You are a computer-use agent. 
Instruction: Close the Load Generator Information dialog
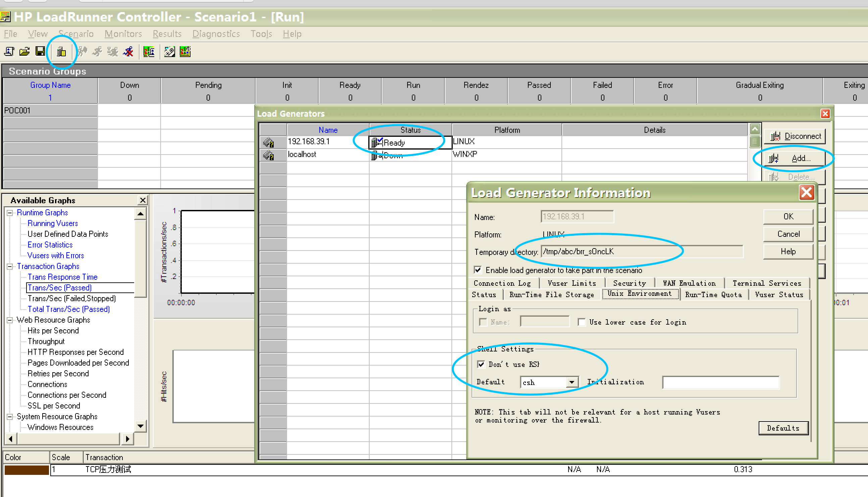[x=806, y=193]
